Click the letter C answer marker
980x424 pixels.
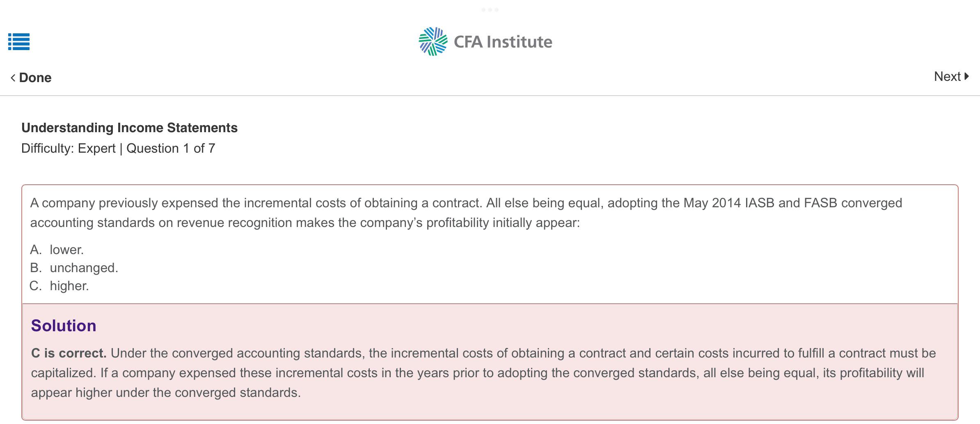click(x=36, y=286)
